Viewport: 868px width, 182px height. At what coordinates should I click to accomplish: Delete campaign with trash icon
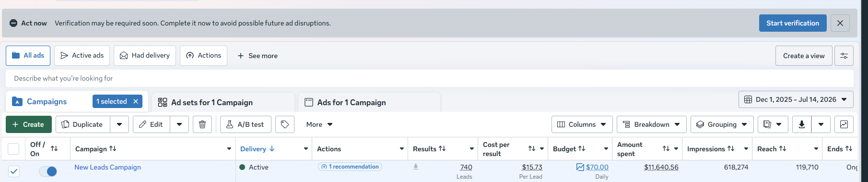[202, 124]
